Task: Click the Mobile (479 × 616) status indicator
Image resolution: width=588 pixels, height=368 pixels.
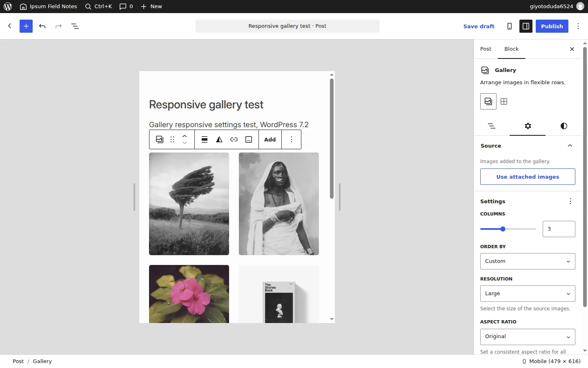Action: [x=551, y=361]
